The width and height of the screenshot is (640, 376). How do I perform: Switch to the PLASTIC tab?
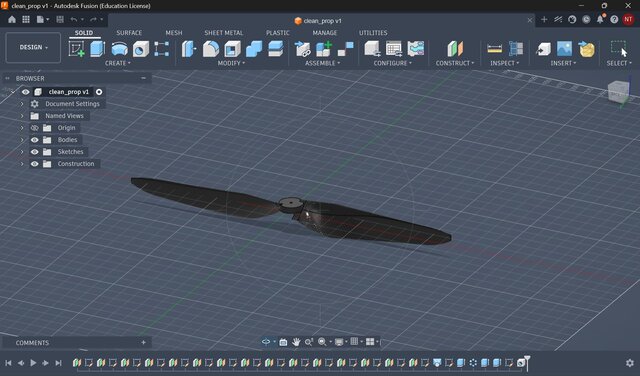[278, 33]
